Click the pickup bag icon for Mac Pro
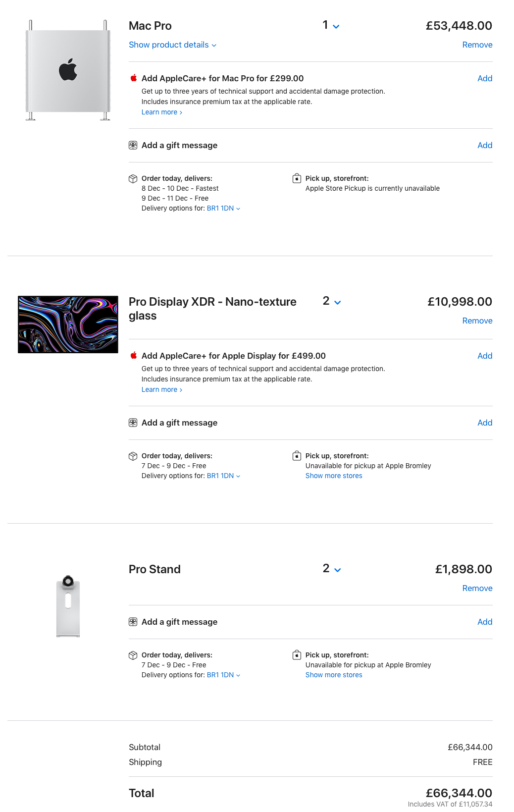Viewport: 514px width, 812px height. (297, 178)
